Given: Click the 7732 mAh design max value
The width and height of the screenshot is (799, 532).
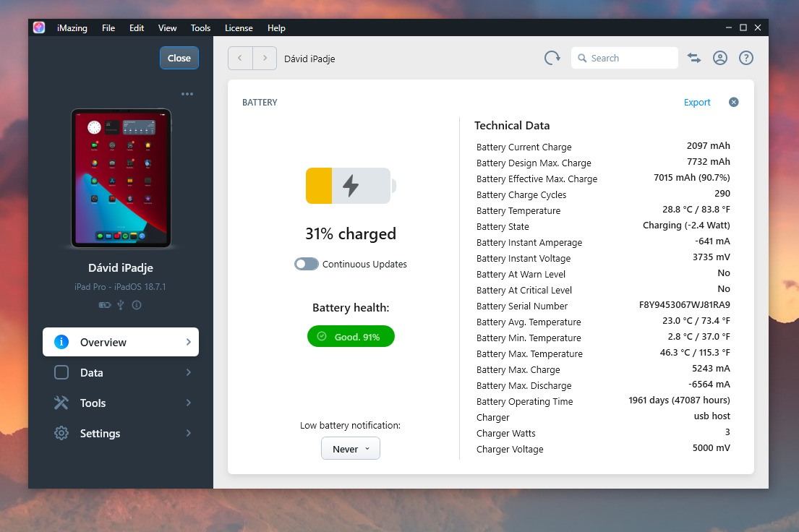Looking at the screenshot, I should point(709,161).
